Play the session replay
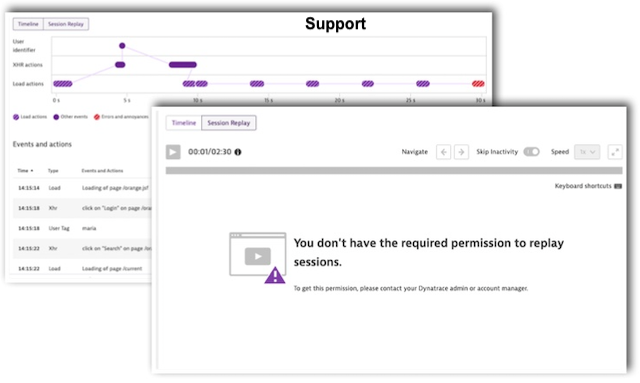The image size is (640, 383). [173, 152]
